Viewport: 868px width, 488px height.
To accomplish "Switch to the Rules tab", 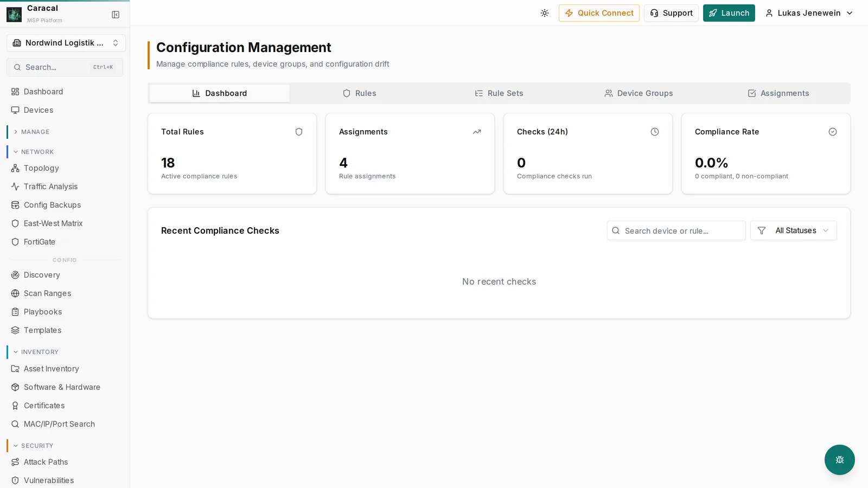I will click(360, 93).
